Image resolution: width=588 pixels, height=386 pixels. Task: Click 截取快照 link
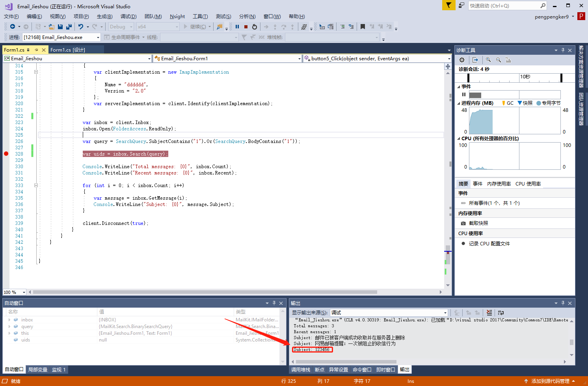(x=478, y=223)
